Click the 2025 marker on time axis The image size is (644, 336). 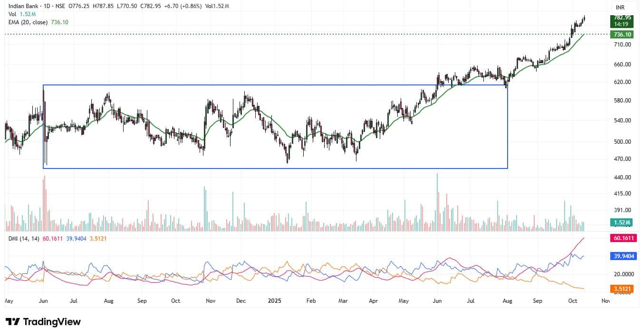point(275,300)
